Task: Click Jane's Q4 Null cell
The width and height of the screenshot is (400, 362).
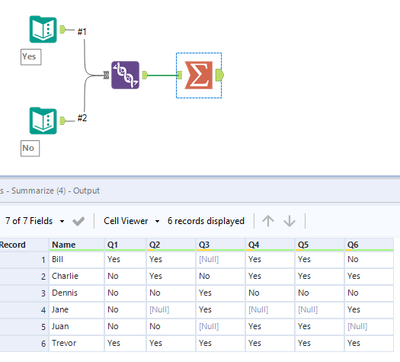Action: click(270, 310)
